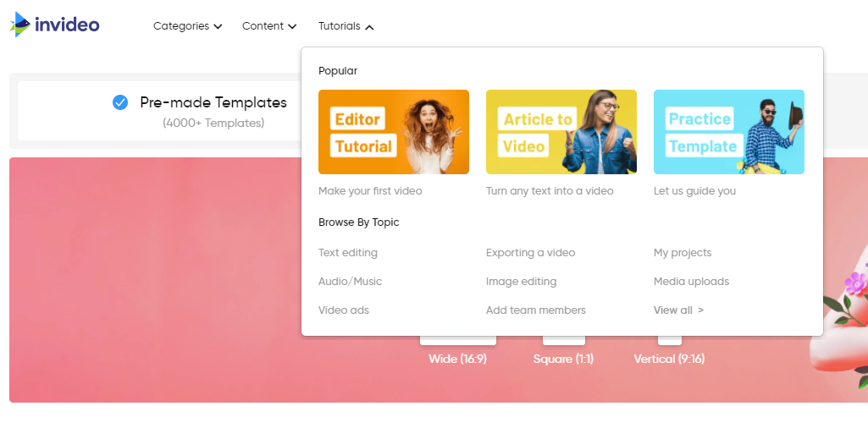Open the Practice Template thumbnail
The image size is (868, 428).
tap(729, 132)
